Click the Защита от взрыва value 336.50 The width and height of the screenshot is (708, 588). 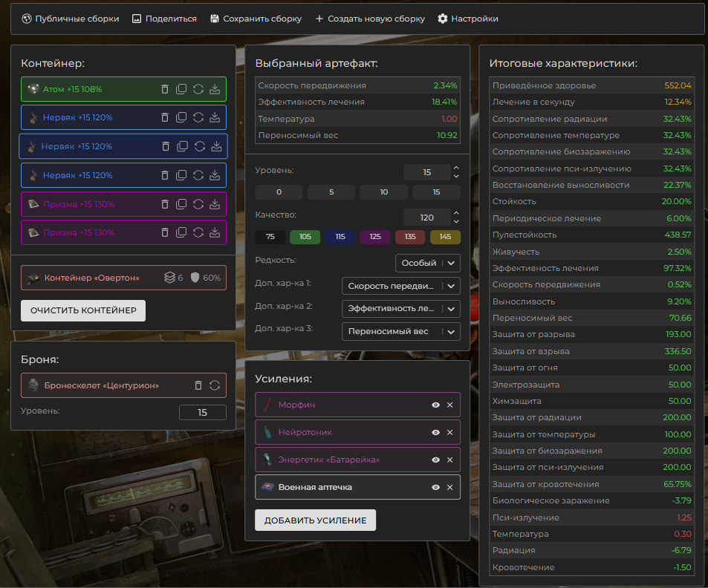click(678, 351)
